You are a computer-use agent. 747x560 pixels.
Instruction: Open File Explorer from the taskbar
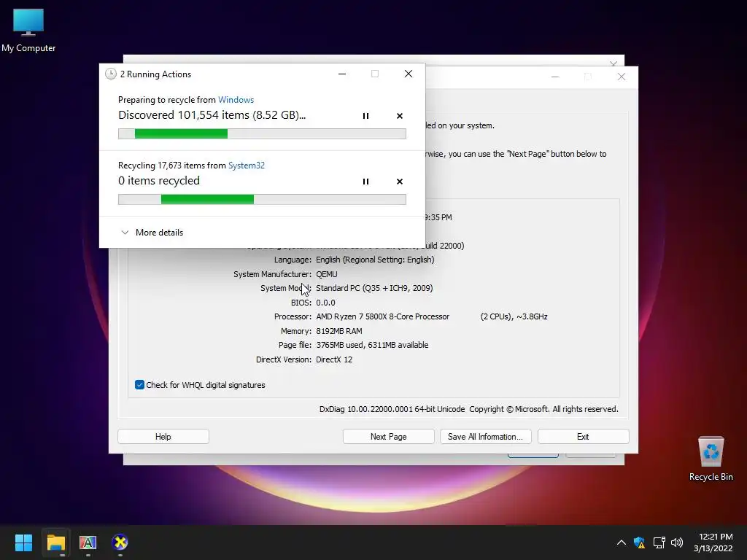[x=55, y=542]
